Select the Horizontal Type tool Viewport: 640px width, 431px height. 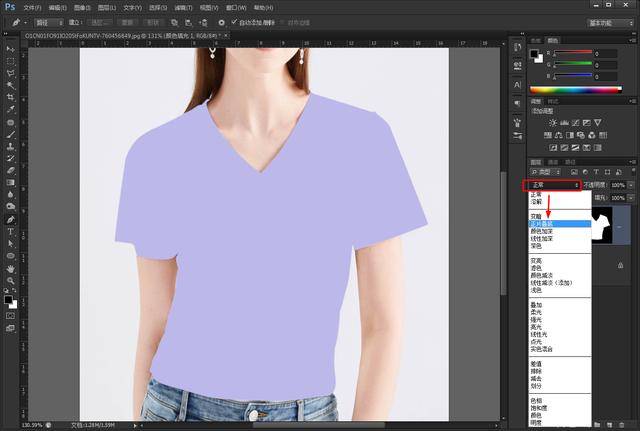[x=11, y=232]
